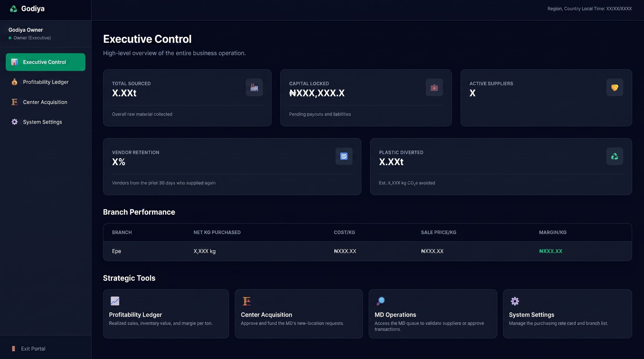Click the chart icon in Profitability Ledger tool card
Viewport: 644px width, 359px height.
[x=115, y=301]
